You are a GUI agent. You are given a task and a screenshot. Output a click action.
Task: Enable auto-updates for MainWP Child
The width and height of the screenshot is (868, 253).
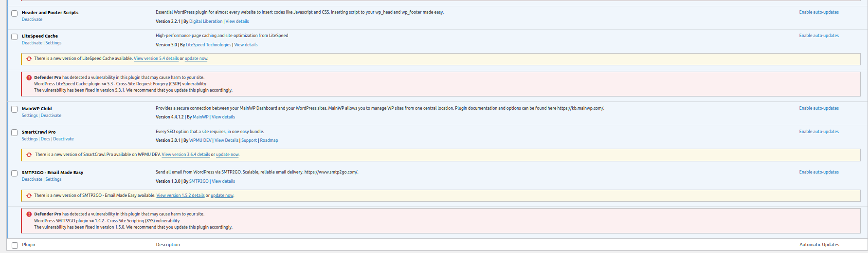tap(819, 108)
